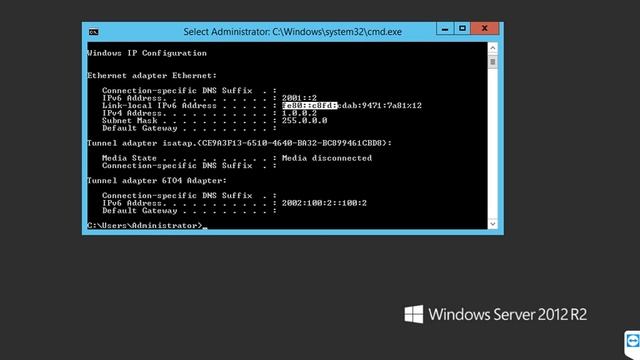Click the 'Tunnel adapter 6TO4 Adapter:' line
Image resolution: width=640 pixels, height=360 pixels.
tap(157, 180)
